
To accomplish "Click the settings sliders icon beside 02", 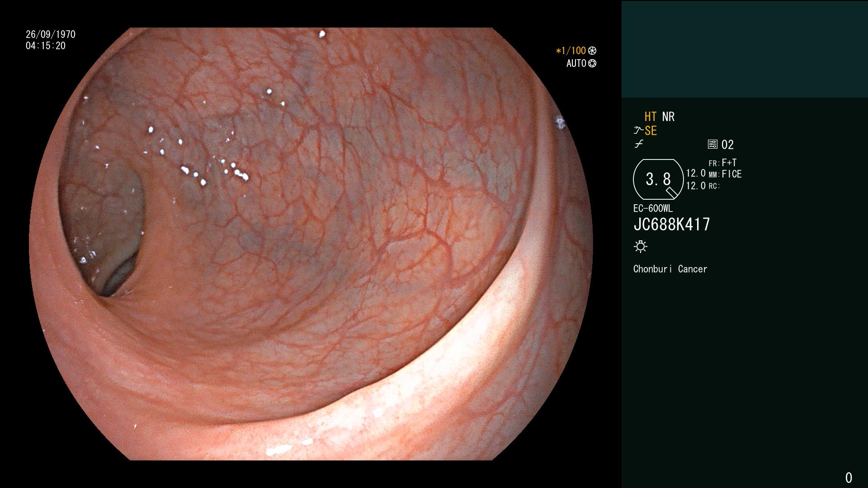I will (x=712, y=145).
